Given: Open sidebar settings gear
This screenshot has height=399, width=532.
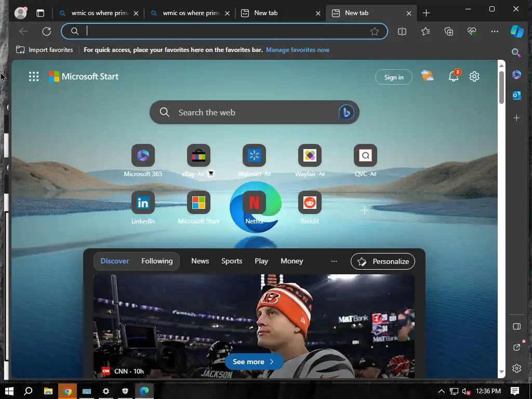Looking at the screenshot, I should (x=516, y=368).
